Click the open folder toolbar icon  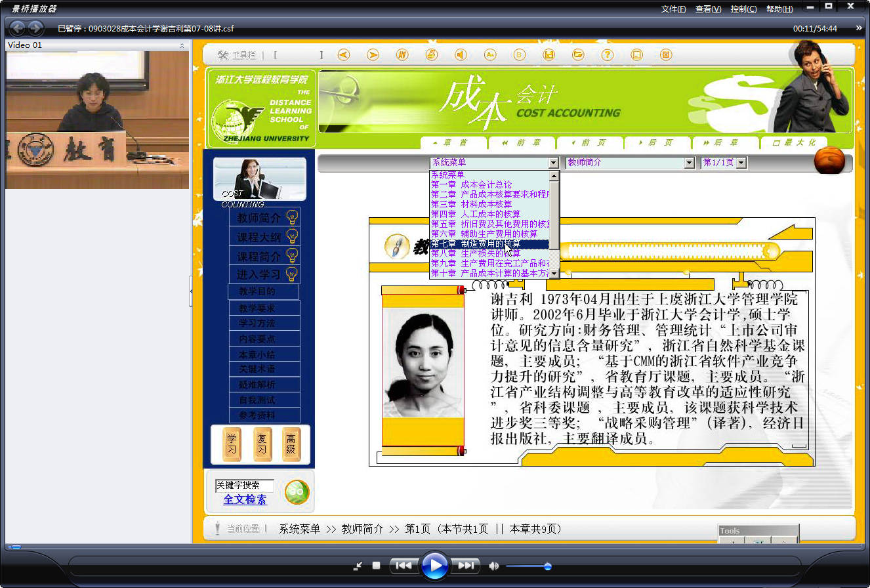pos(578,55)
